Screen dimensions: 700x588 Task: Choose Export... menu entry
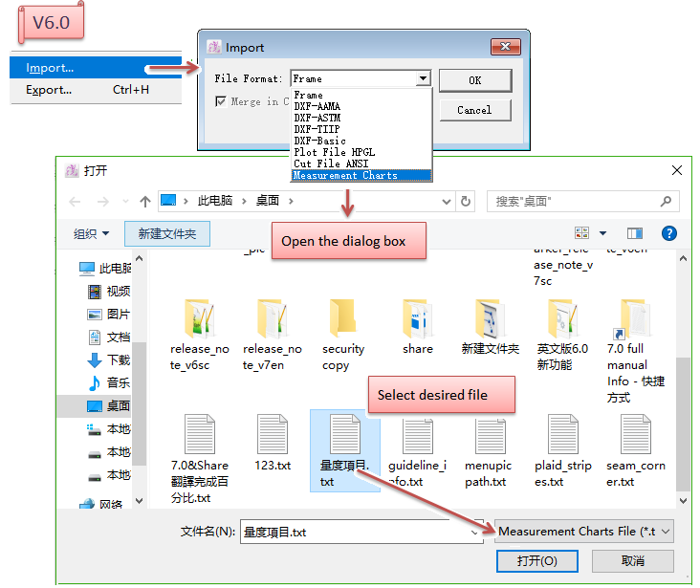coord(50,90)
